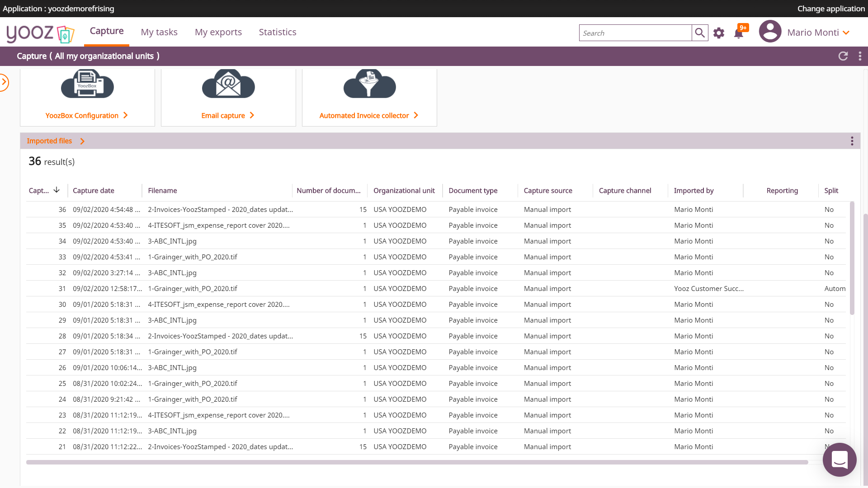This screenshot has height=488, width=868.
Task: Click the Automated Invoice collector funnel icon
Action: [369, 84]
